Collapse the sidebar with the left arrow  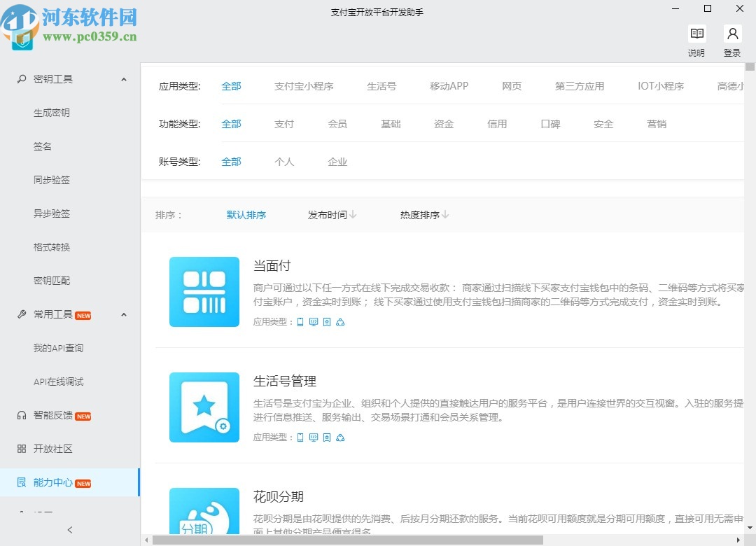(x=69, y=531)
